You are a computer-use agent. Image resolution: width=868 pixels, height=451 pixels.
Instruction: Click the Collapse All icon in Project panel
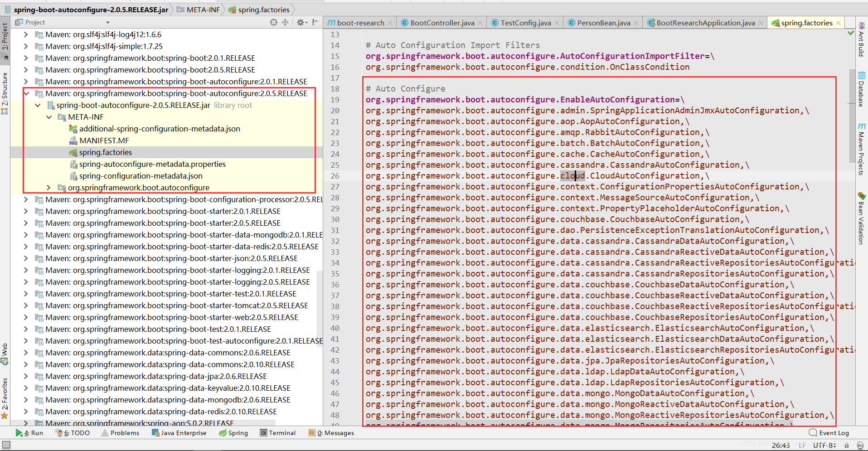pyautogui.click(x=285, y=22)
